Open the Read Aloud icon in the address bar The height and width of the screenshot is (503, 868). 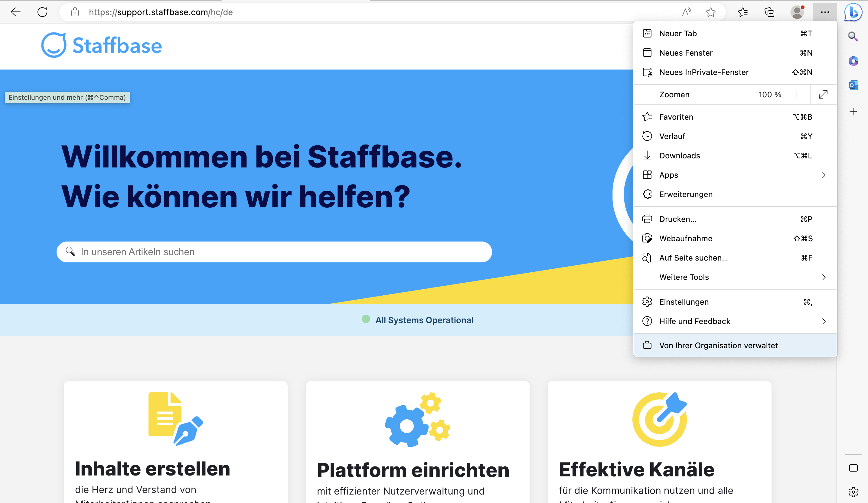tap(687, 12)
